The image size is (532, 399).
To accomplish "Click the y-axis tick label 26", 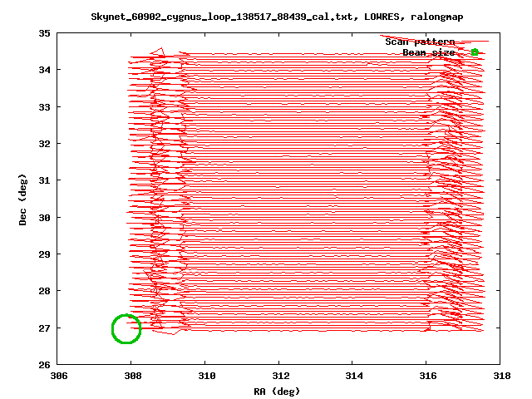I will point(44,365).
